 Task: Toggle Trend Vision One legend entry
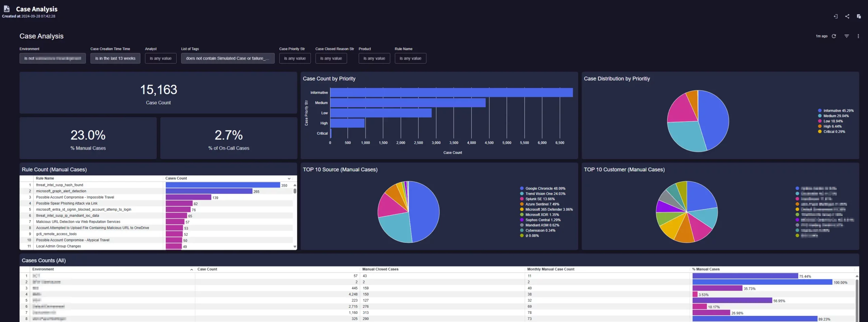click(x=545, y=194)
